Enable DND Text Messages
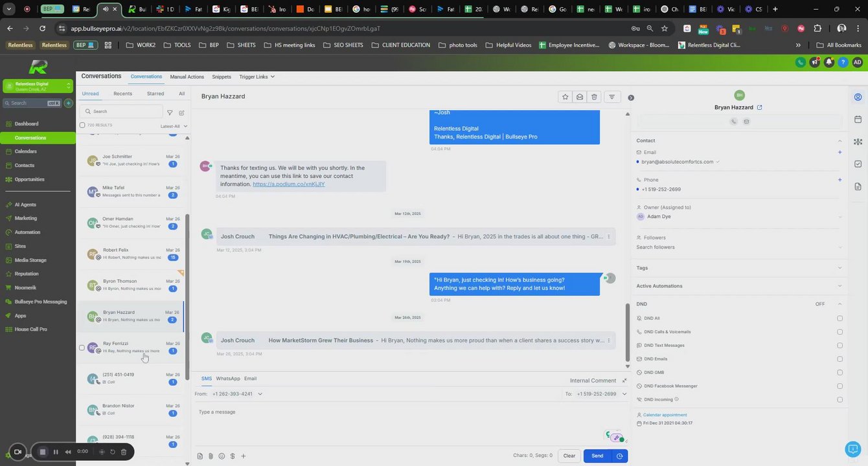The width and height of the screenshot is (868, 466). (840, 346)
